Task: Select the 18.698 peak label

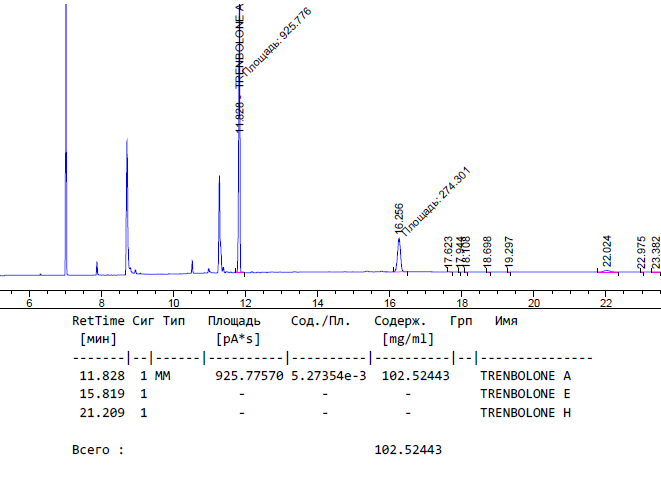Action: [x=487, y=252]
